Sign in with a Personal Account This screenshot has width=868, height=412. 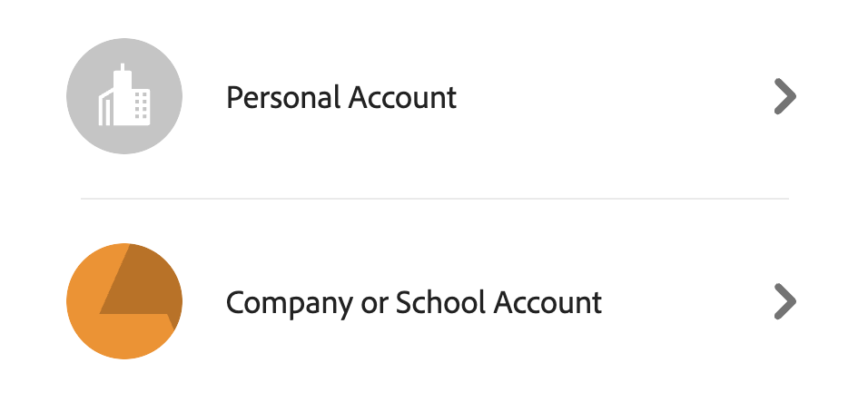coord(341,97)
